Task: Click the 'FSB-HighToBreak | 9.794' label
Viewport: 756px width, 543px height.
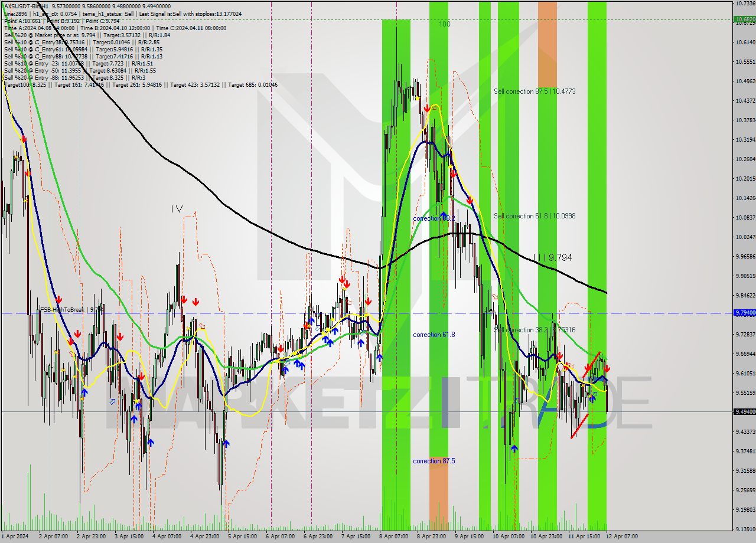Action: pyautogui.click(x=71, y=309)
